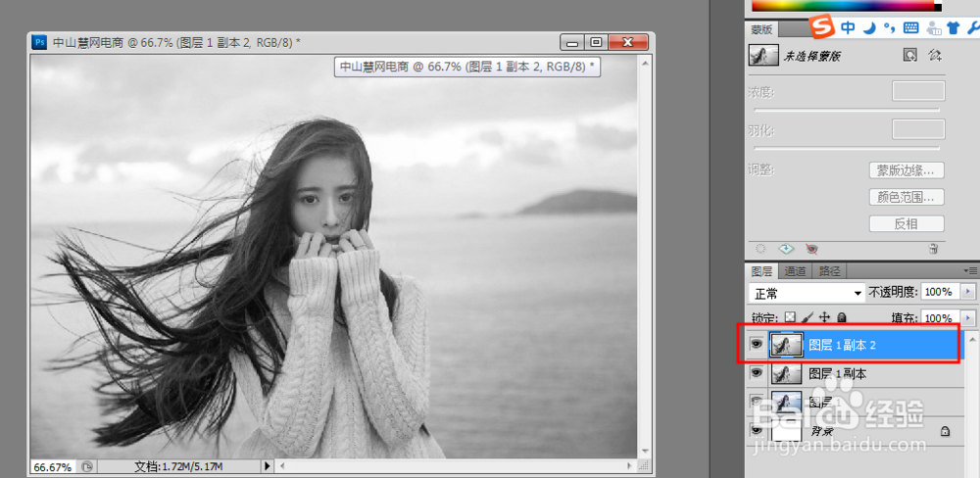980x478 pixels.
Task: Click 反相 button
Action: 906,223
